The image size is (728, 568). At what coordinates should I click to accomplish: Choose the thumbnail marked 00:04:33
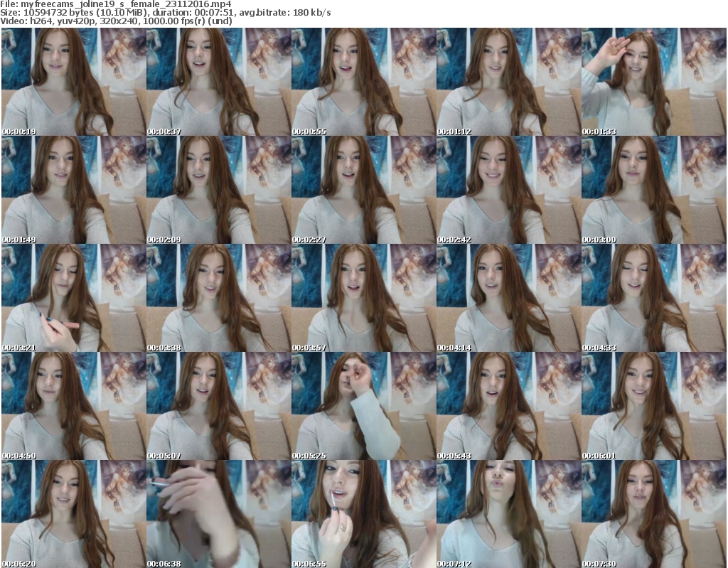654,298
